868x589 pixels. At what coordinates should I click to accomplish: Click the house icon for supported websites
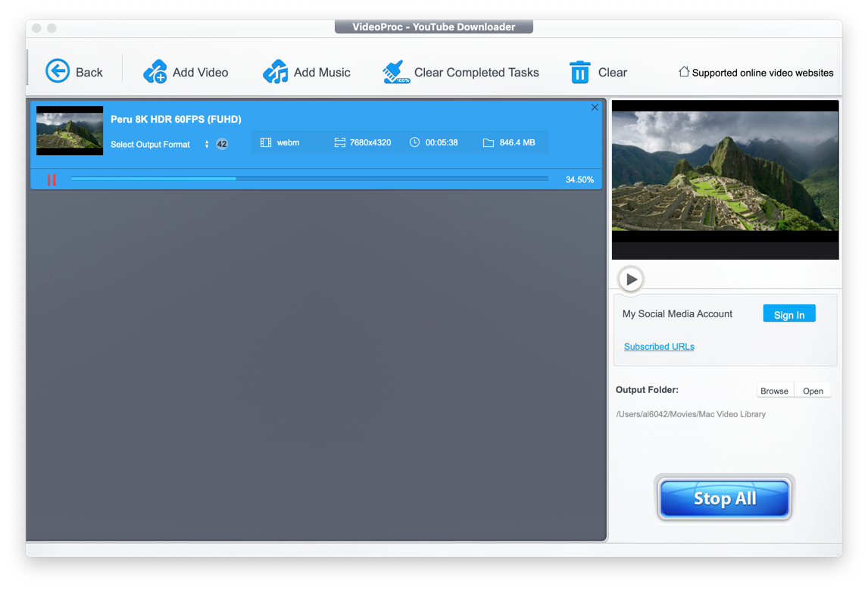(x=684, y=71)
